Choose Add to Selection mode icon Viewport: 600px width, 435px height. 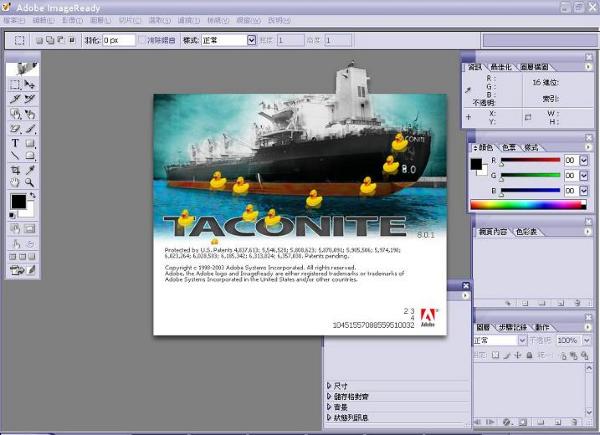[x=50, y=40]
